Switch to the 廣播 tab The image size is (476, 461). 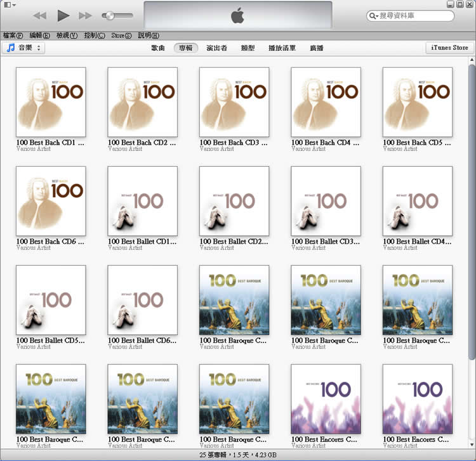tap(316, 48)
